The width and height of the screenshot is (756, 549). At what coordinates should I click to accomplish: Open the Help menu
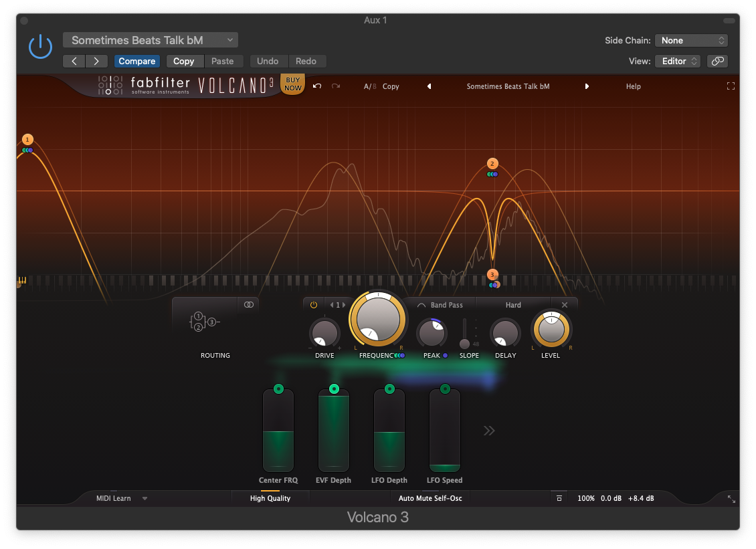pos(633,86)
